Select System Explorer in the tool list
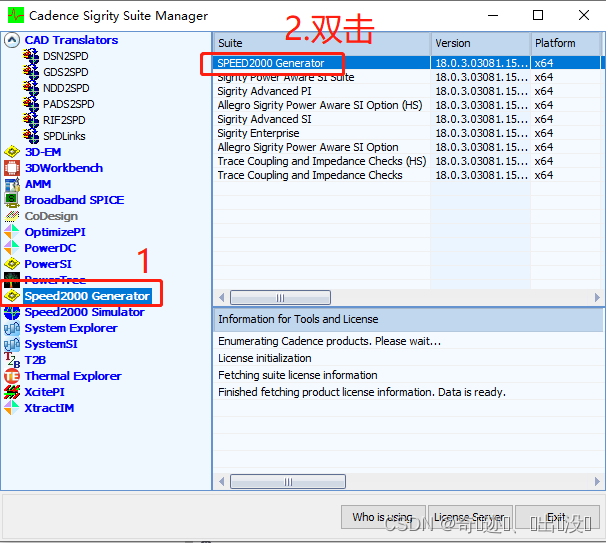 click(x=71, y=328)
